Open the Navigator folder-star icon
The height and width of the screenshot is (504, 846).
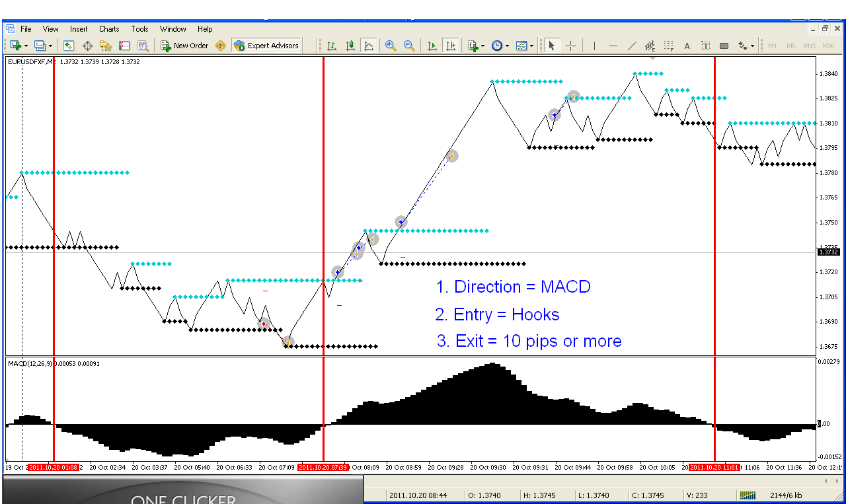(106, 46)
